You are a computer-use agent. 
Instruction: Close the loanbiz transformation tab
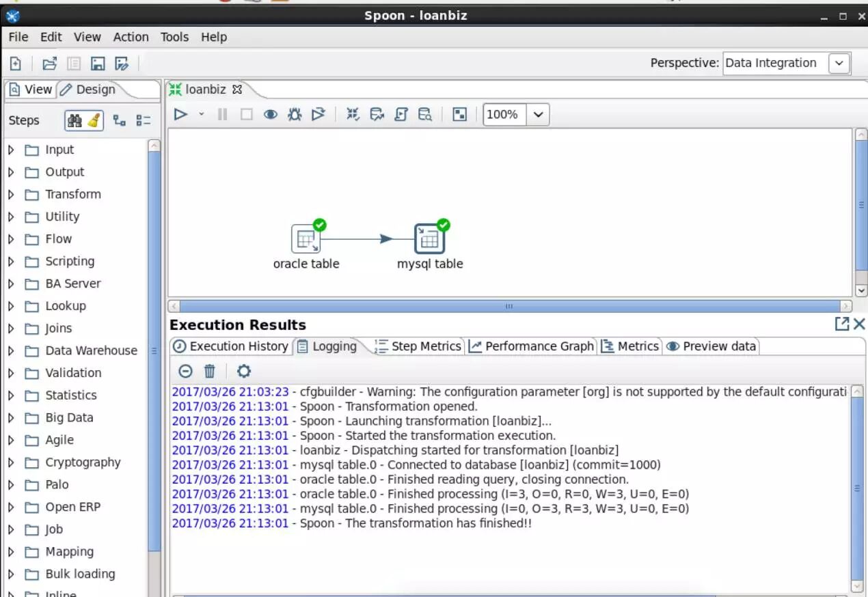(x=238, y=89)
